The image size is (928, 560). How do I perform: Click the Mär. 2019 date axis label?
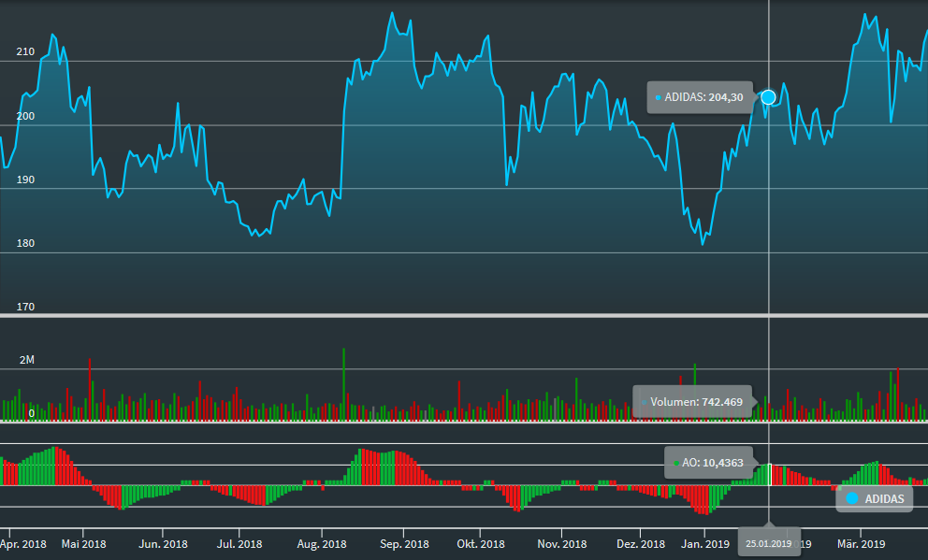click(x=861, y=543)
